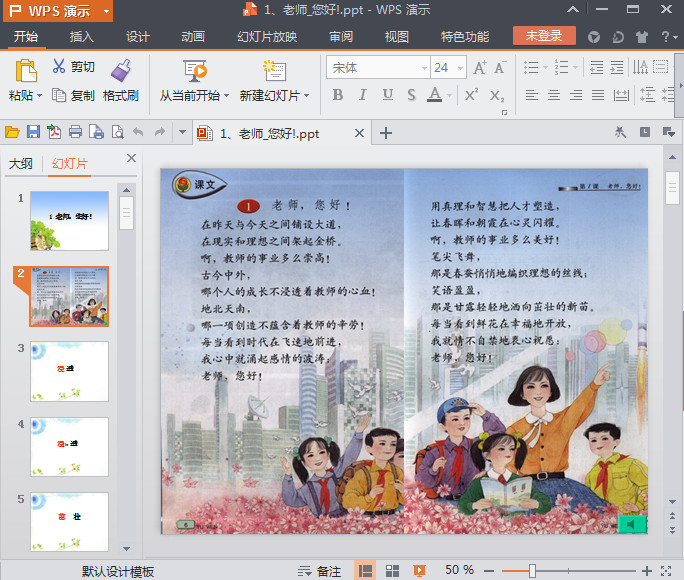This screenshot has width=684, height=580.
Task: Export to PDF icon in quick toolbar
Action: [x=54, y=132]
